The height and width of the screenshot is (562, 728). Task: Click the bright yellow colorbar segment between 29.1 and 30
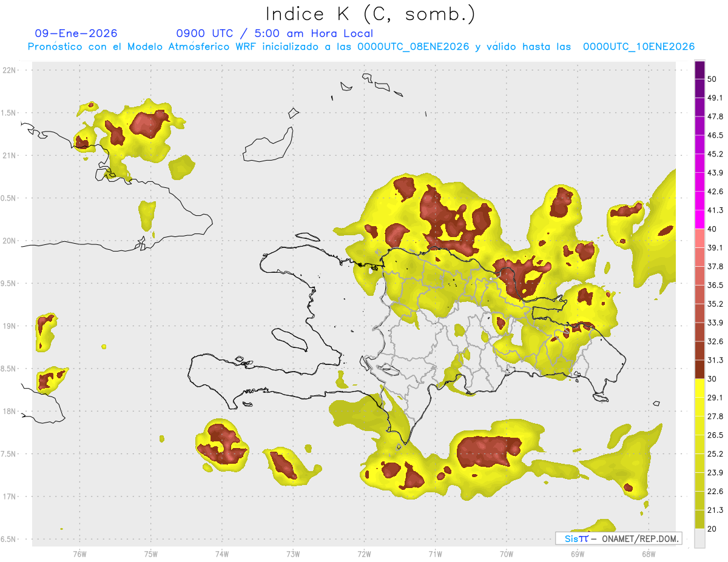pos(699,388)
